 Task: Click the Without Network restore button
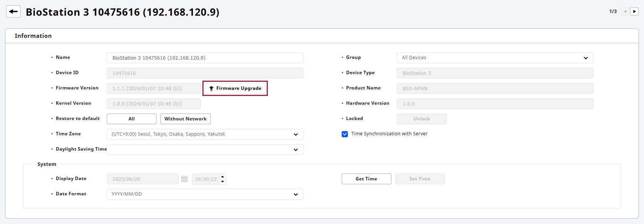coord(185,119)
